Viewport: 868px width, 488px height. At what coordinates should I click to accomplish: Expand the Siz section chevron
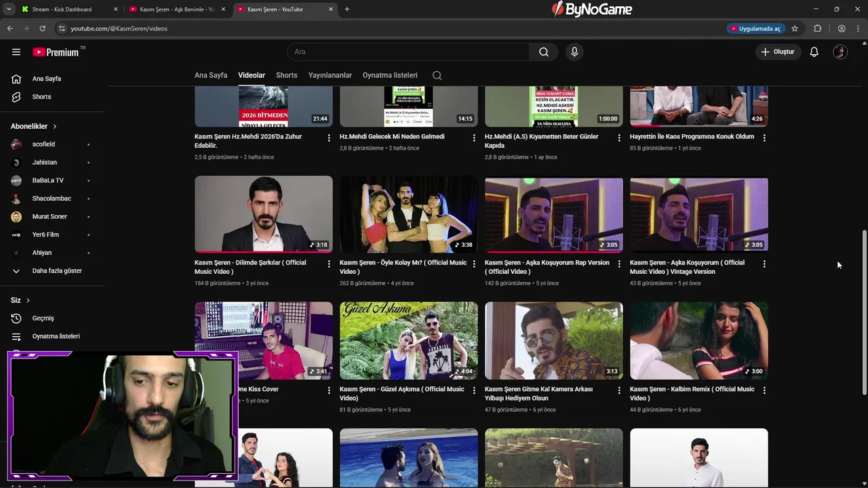point(28,300)
